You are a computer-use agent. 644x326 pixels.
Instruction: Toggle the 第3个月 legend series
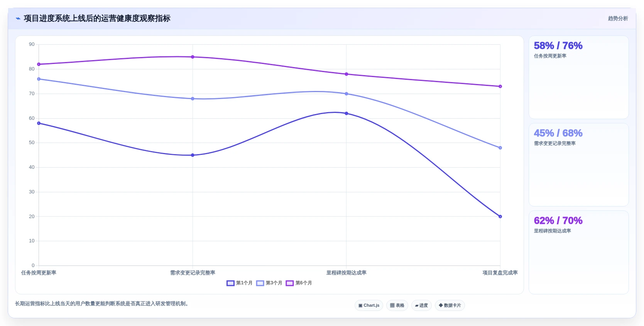[x=269, y=283]
